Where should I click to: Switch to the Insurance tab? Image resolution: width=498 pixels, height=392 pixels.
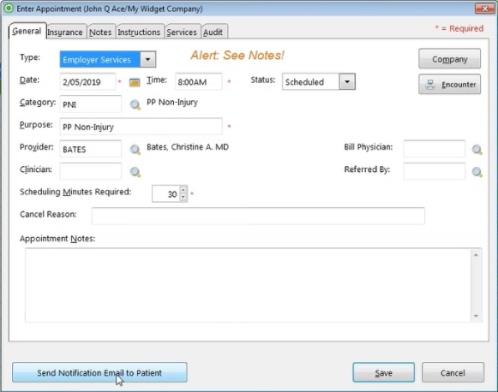[65, 32]
